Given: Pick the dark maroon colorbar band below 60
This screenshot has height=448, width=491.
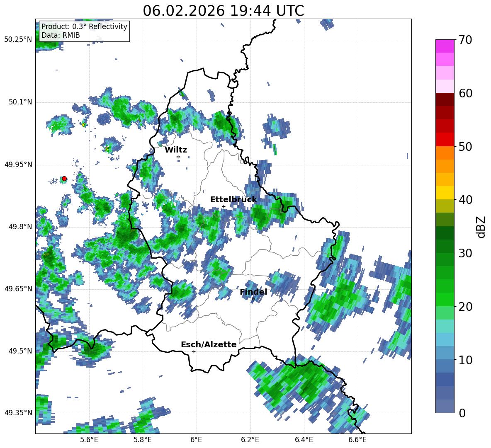Looking at the screenshot, I should click(x=445, y=99).
